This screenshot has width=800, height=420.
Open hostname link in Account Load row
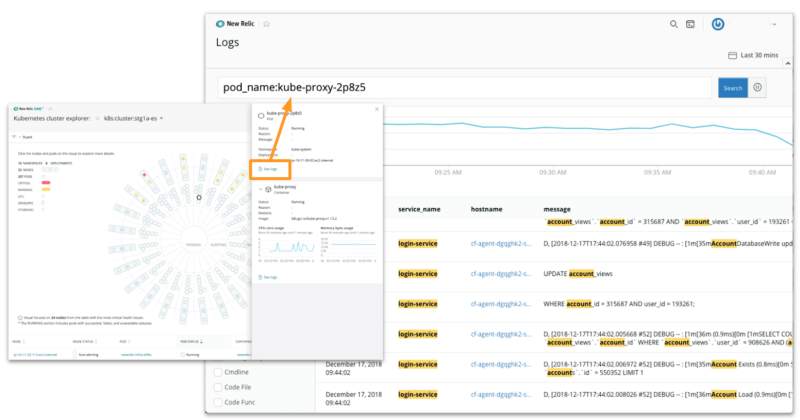click(501, 394)
